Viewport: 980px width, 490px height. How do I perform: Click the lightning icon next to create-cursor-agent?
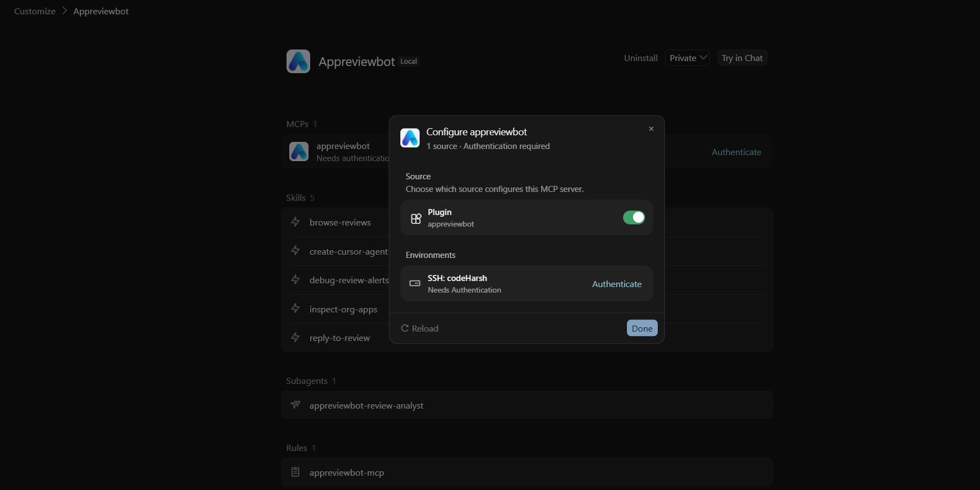(x=295, y=251)
